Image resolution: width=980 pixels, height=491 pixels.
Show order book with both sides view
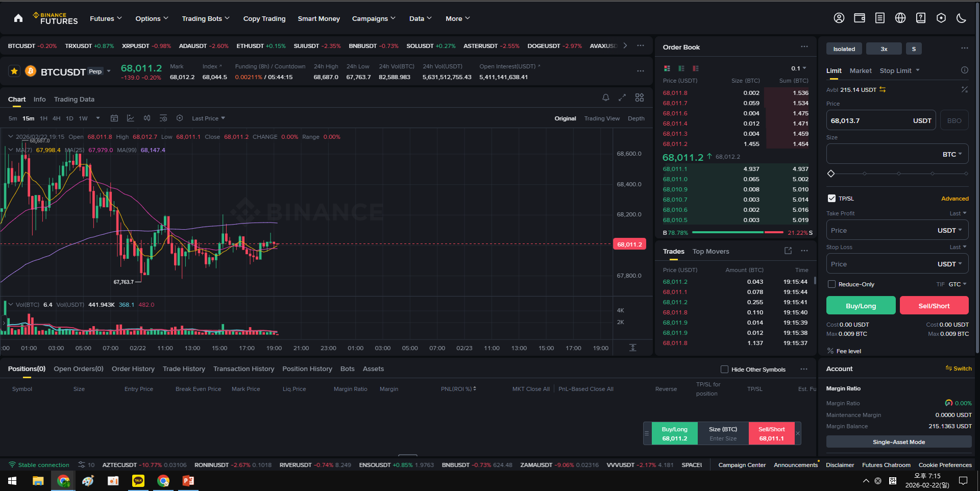coord(667,68)
